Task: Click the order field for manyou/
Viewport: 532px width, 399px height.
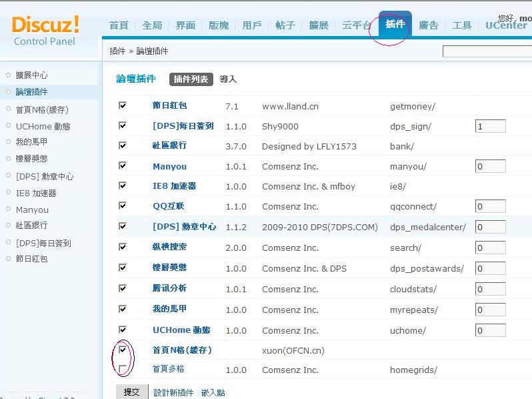Action: 490,166
